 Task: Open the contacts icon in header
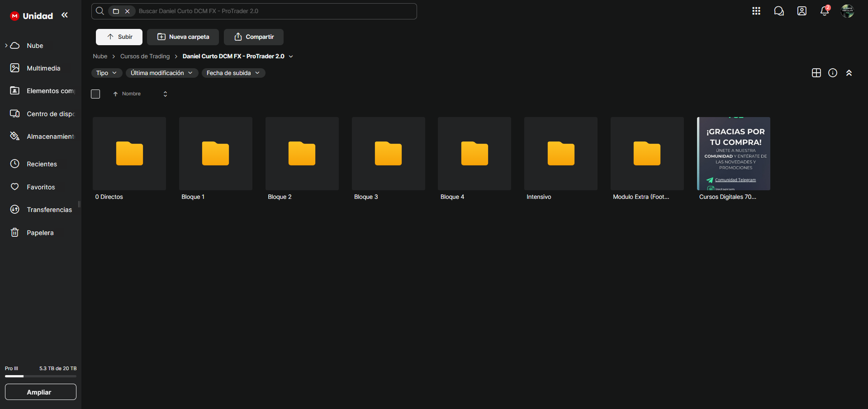pos(802,11)
